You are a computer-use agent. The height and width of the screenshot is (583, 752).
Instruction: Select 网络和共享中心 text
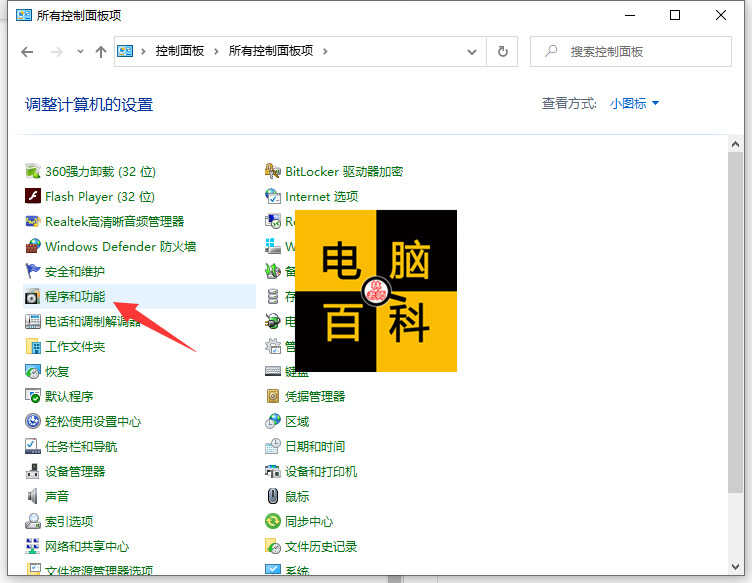87,546
